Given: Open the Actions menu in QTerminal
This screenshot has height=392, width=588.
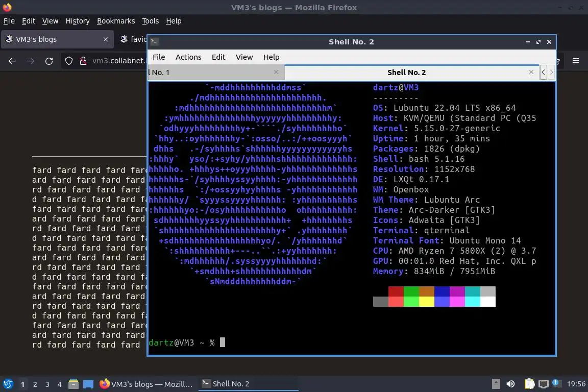Looking at the screenshot, I should click(x=188, y=57).
